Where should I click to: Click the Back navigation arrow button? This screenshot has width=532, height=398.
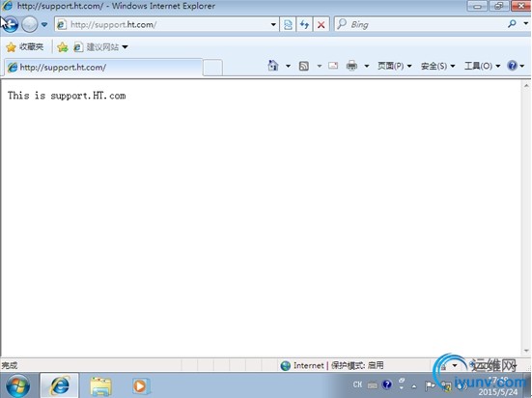click(x=11, y=24)
